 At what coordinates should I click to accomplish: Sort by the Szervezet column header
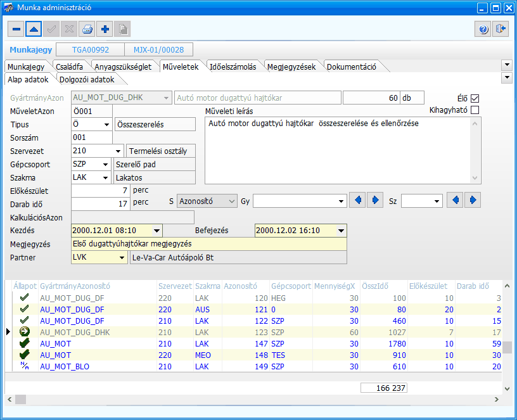pyautogui.click(x=175, y=286)
